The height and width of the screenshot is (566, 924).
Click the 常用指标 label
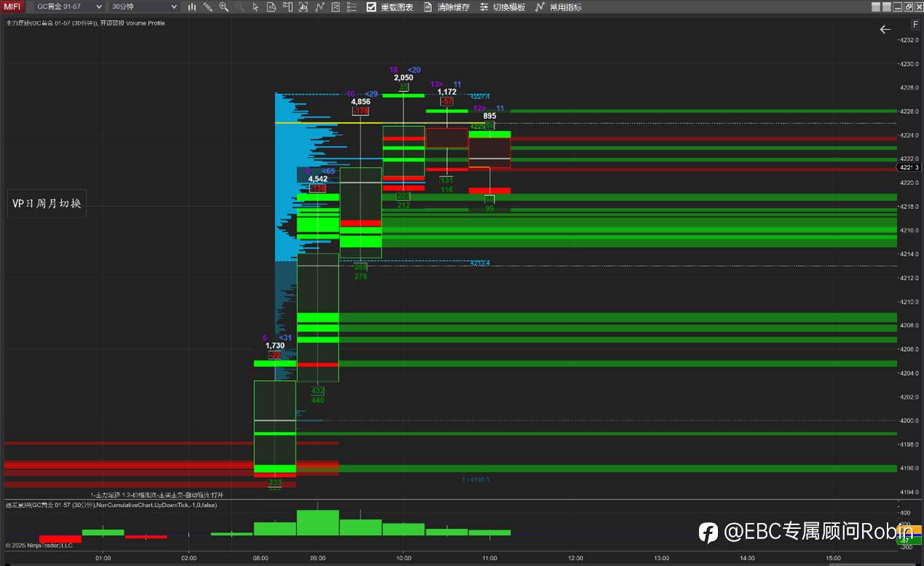click(566, 7)
